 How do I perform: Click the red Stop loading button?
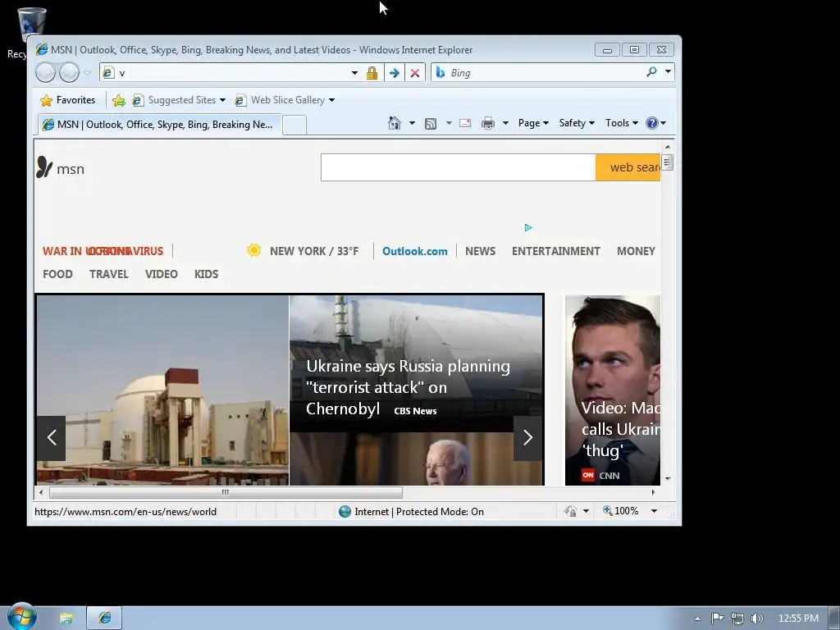pos(414,73)
